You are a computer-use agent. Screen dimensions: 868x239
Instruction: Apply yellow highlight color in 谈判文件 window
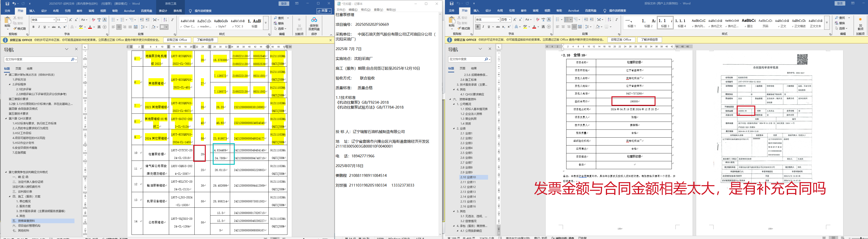[x=80, y=27]
